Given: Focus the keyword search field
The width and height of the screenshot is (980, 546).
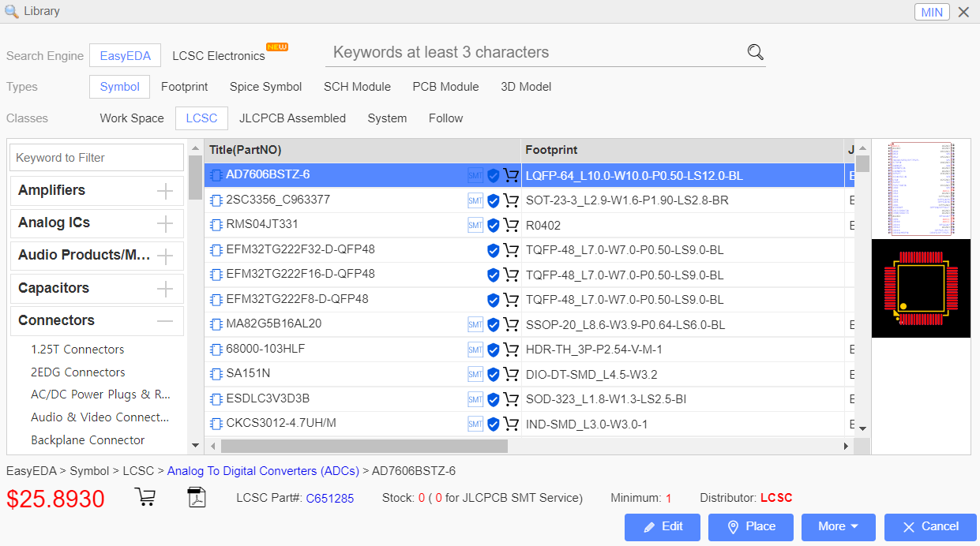Looking at the screenshot, I should click(x=535, y=53).
